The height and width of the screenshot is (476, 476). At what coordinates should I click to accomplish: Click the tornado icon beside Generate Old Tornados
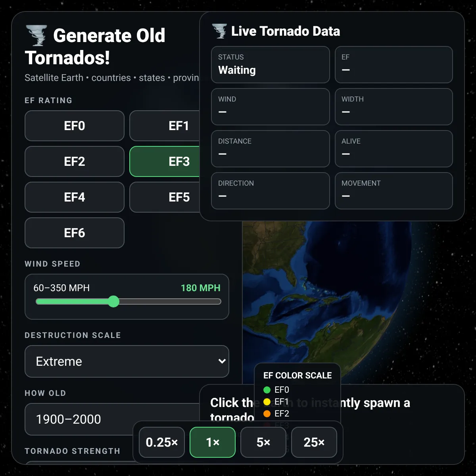tap(36, 35)
